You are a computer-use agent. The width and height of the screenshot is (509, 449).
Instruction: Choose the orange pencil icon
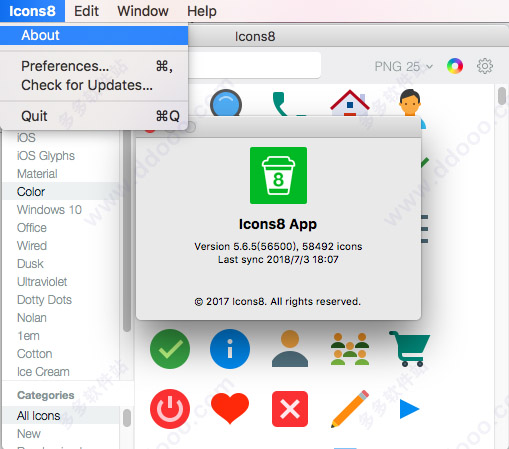(x=350, y=409)
